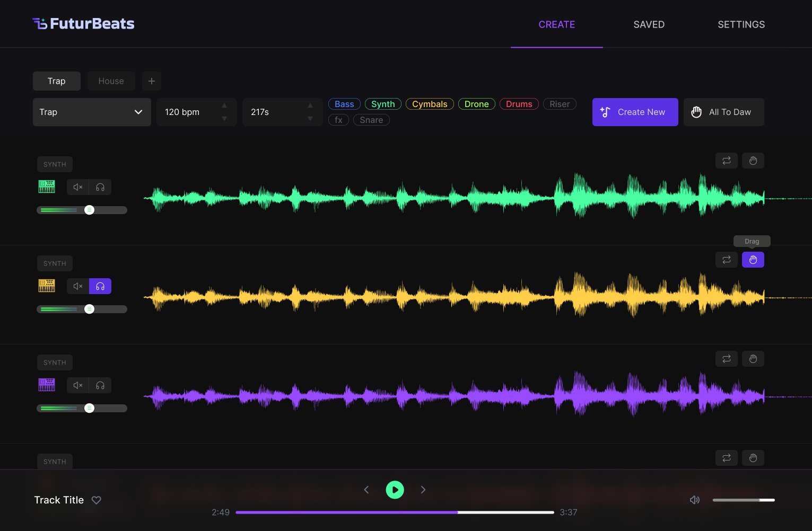Select the Trap project tab
Screen dimensions: 812x531
pos(57,81)
